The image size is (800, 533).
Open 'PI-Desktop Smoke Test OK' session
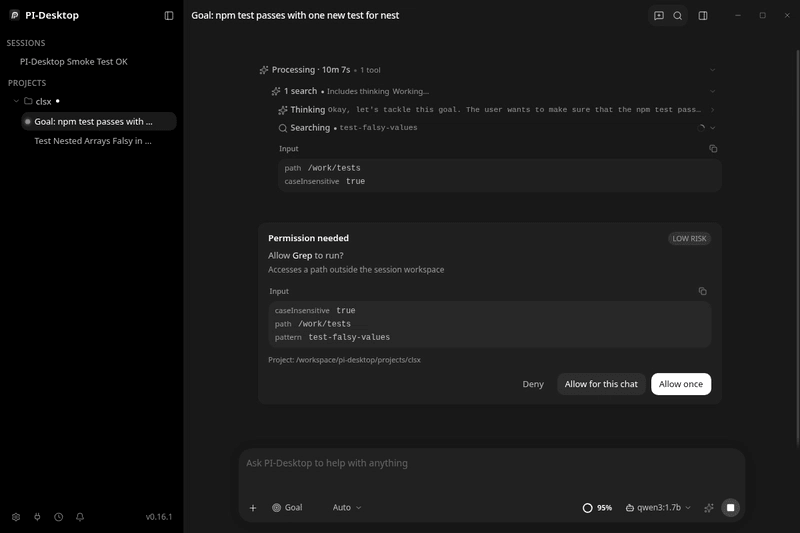click(73, 62)
